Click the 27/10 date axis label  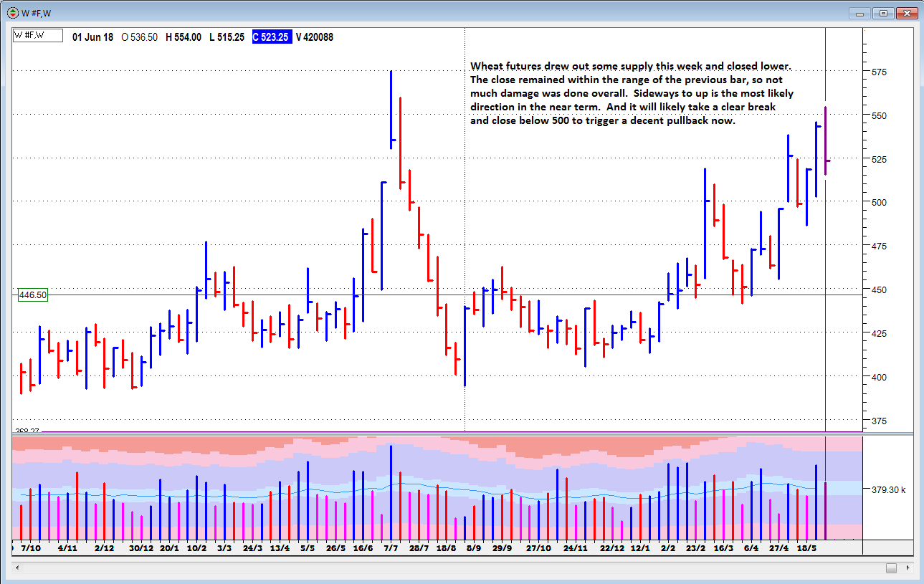coord(538,548)
